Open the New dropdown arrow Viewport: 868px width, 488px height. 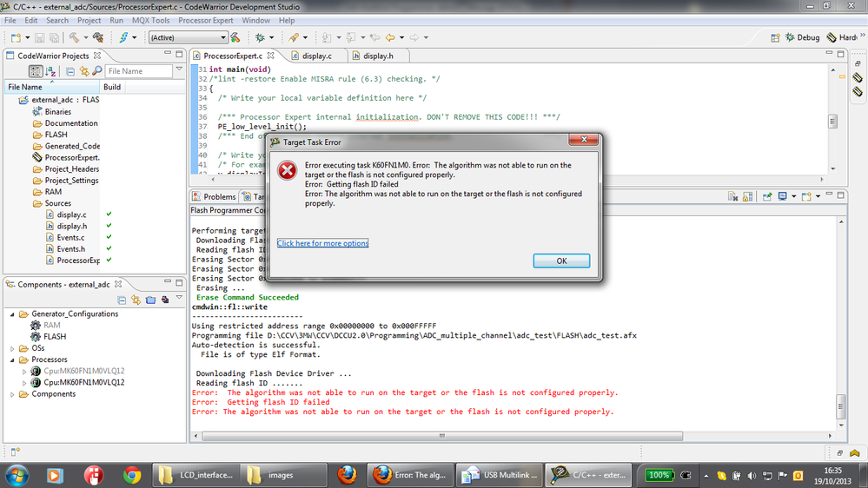point(27,37)
